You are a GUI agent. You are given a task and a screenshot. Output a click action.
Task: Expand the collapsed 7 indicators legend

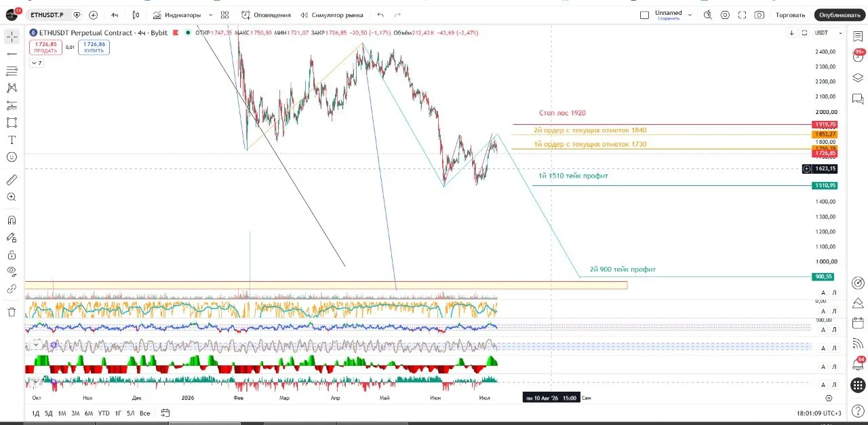pyautogui.click(x=36, y=63)
